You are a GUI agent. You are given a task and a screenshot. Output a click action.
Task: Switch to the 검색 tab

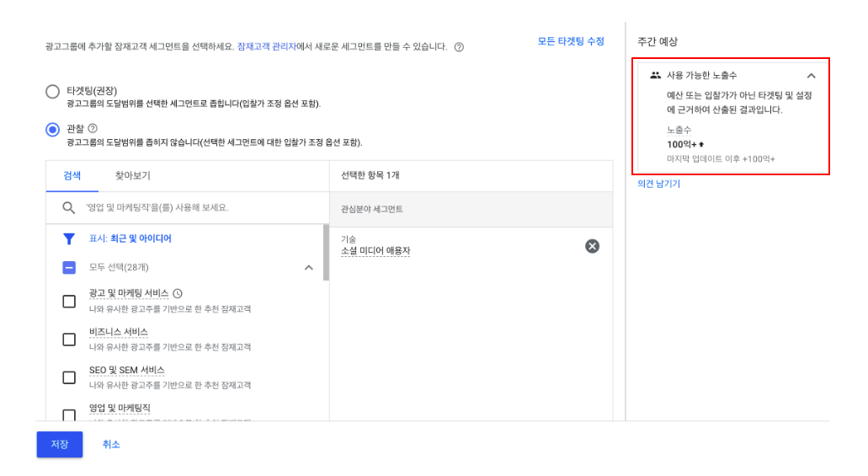tap(72, 176)
